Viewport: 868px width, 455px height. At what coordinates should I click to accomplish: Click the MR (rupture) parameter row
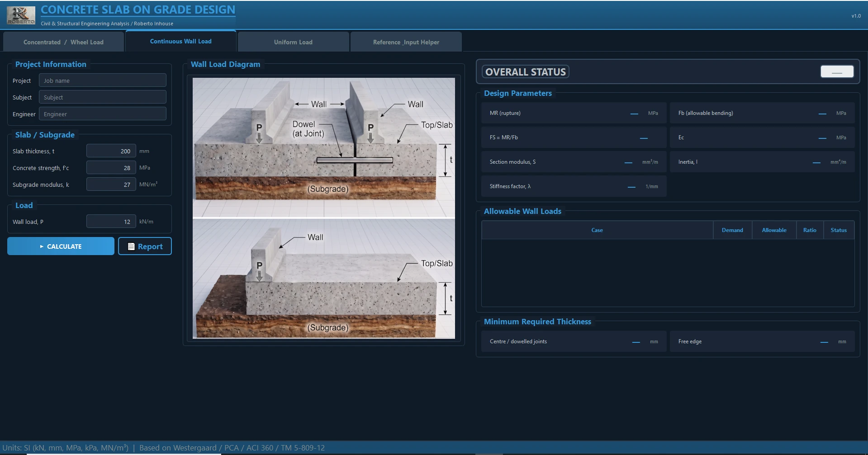coord(574,113)
